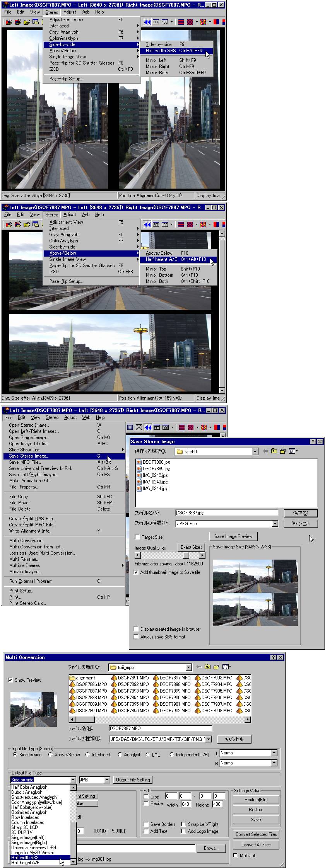Click the Exact Sizes button
The image size is (325, 868).
point(191,547)
